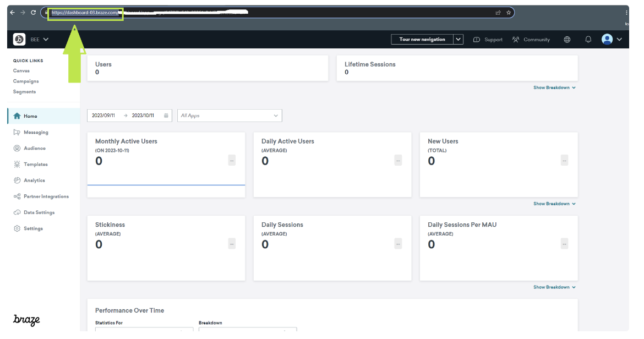Bookmark page with star icon
Screen dimensions: 644x339
coord(509,13)
